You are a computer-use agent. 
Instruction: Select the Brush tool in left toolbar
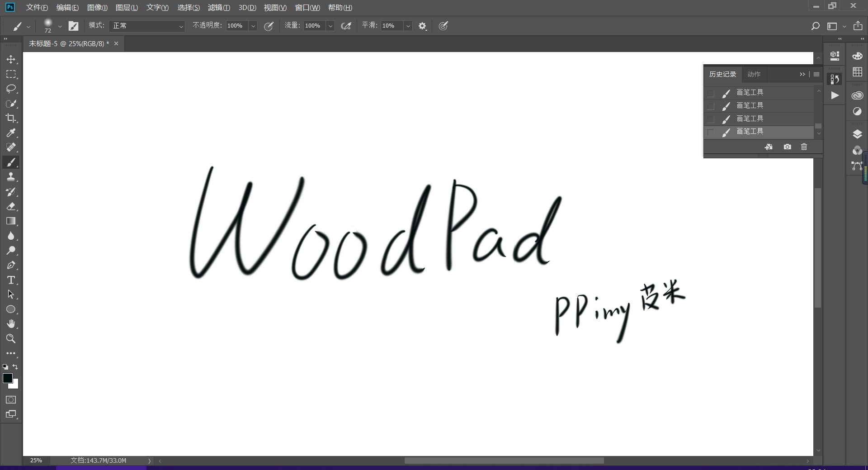tap(11, 162)
